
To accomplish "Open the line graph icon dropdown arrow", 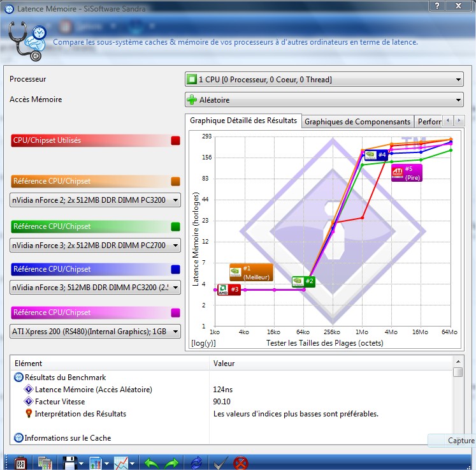I will pos(132,464).
